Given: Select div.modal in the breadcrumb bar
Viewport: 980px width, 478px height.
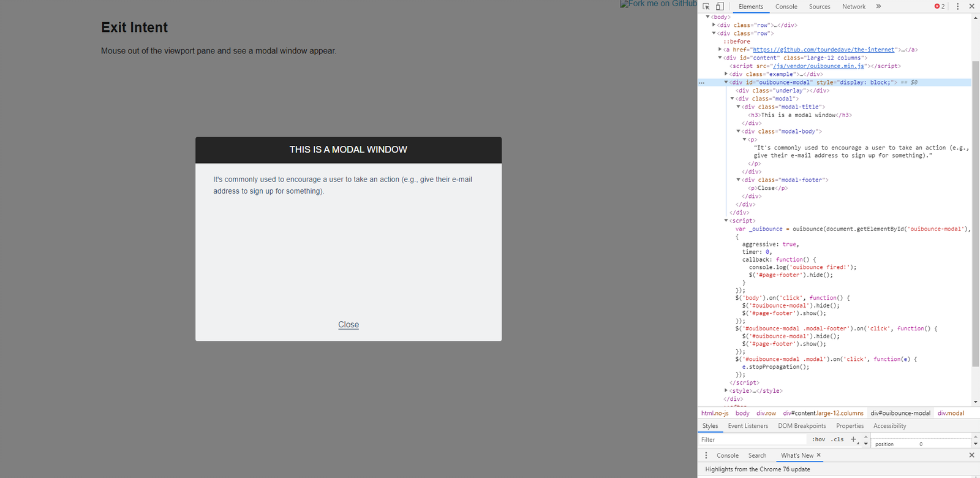Looking at the screenshot, I should click(951, 413).
